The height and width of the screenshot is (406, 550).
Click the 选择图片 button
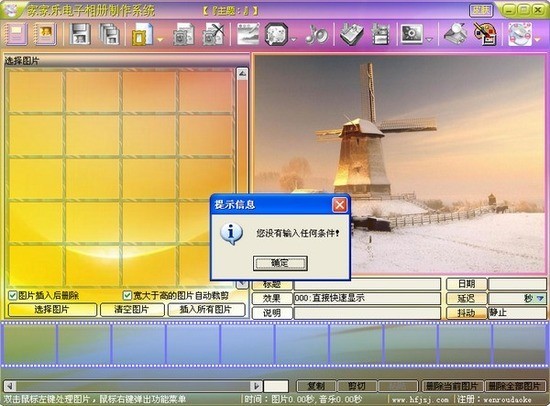click(52, 310)
